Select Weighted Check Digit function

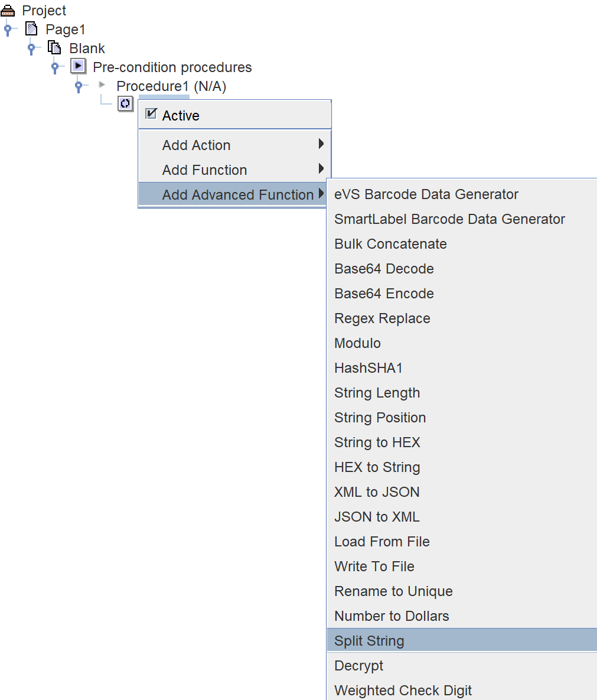pos(403,691)
